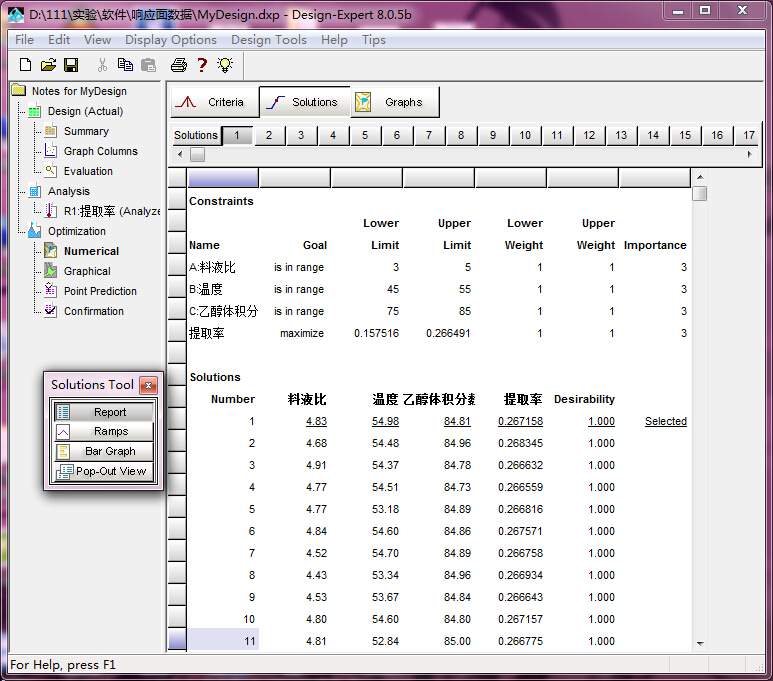Click the Save disk toolbar icon
The height and width of the screenshot is (681, 773).
(71, 65)
